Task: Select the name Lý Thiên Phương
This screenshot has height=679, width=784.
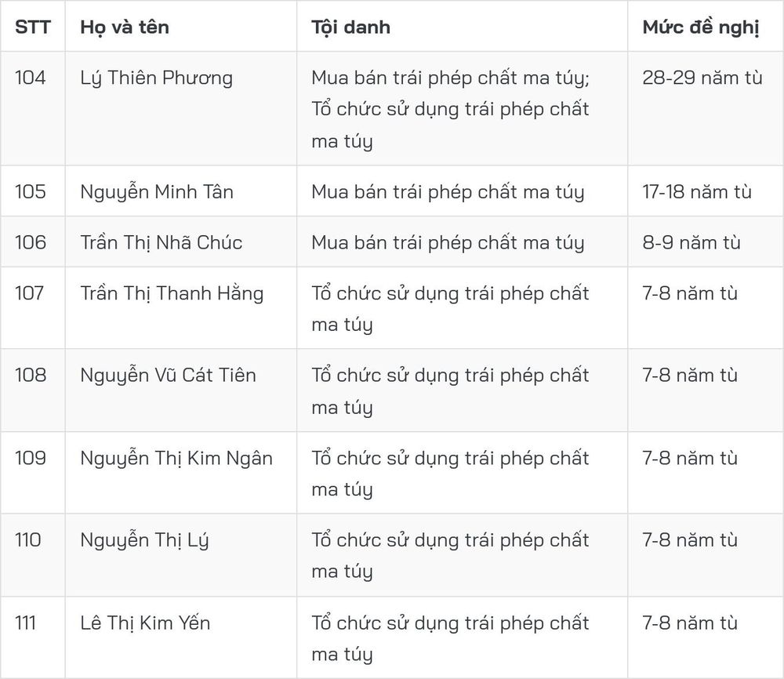Action: point(157,78)
